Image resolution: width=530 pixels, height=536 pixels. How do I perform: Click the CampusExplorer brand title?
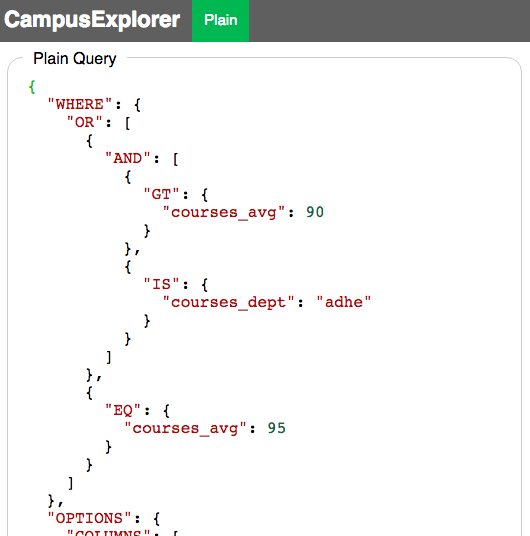tap(92, 19)
